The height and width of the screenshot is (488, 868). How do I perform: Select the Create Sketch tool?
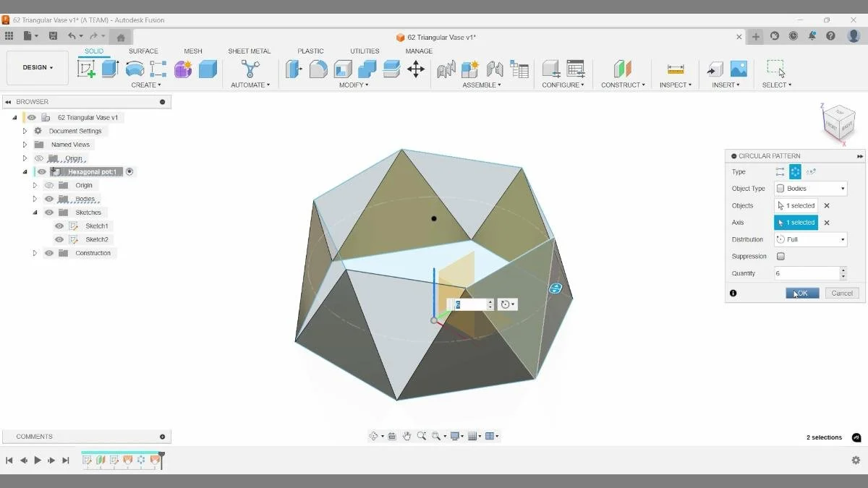(86, 69)
